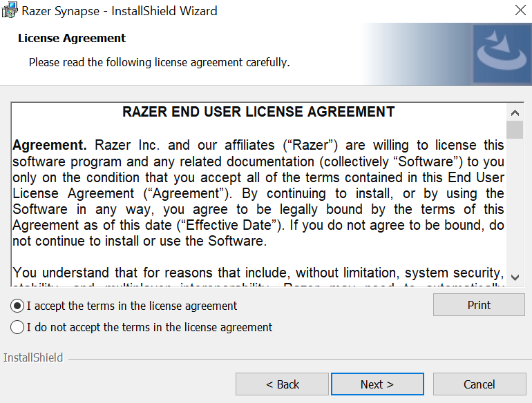
Task: Click the InstallShield logo graphic in header
Action: click(x=502, y=54)
